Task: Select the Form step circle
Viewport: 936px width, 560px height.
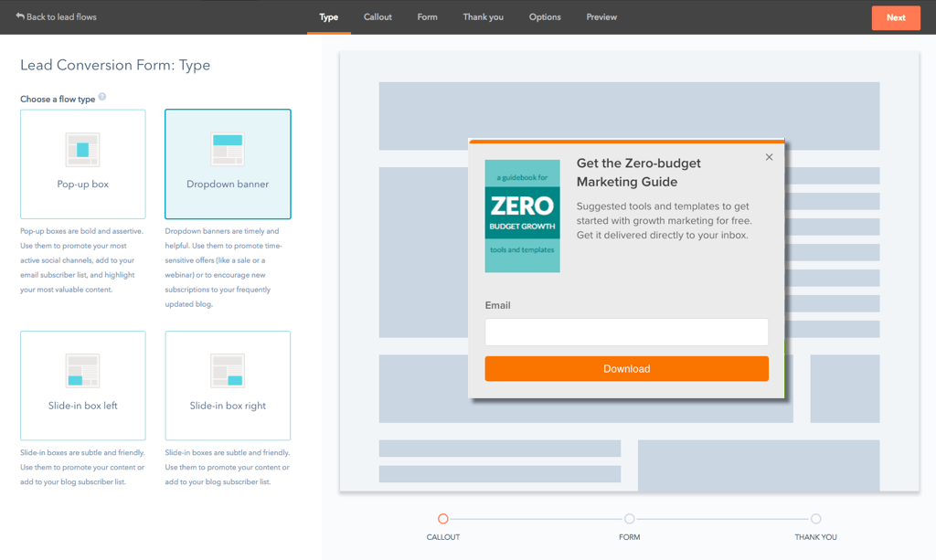Action: (x=630, y=519)
